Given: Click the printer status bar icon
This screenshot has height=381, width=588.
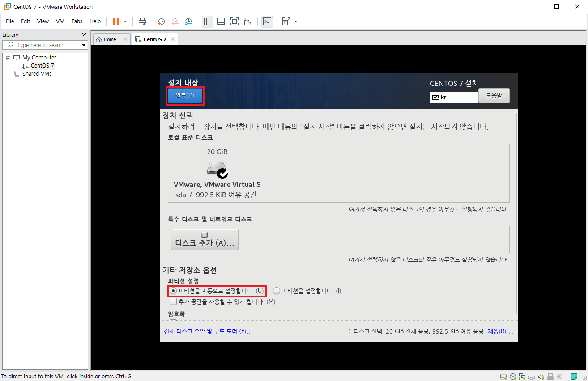Looking at the screenshot, I should click(532, 377).
